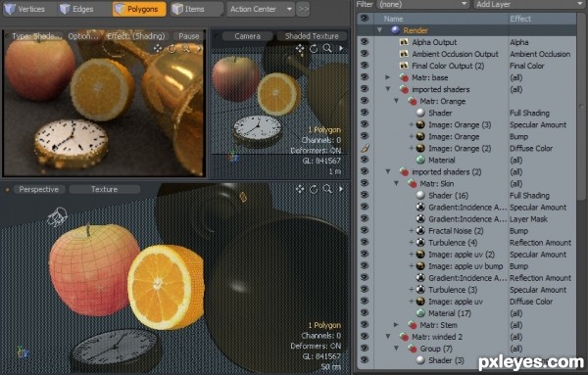Image resolution: width=588 pixels, height=375 pixels.
Task: Select Polygons selection mode
Action: (139, 9)
